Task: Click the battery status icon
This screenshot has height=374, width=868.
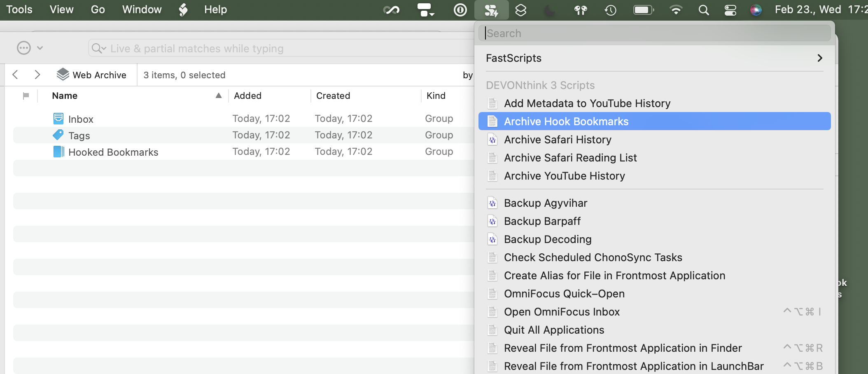Action: point(644,10)
